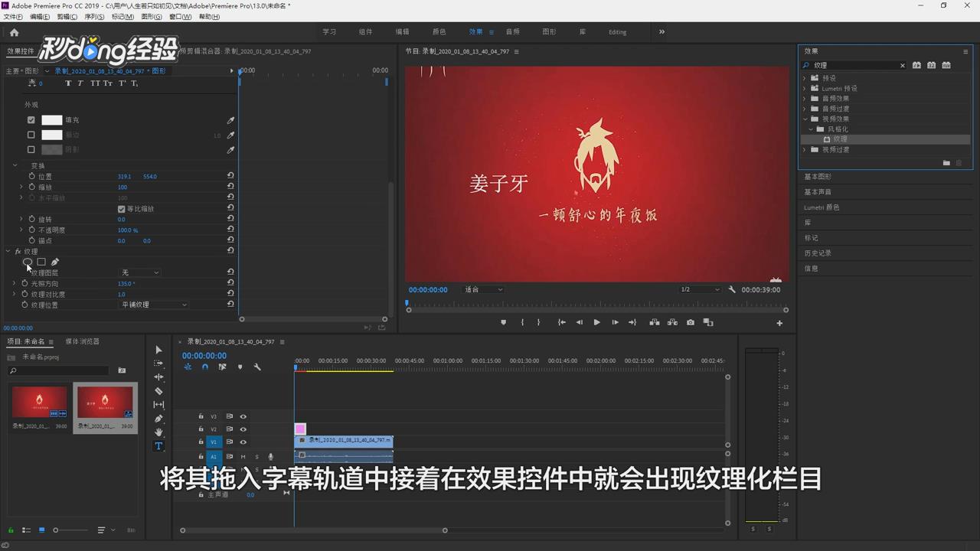Add marker in the program monitor
Image resolution: width=980 pixels, height=551 pixels.
(x=503, y=322)
